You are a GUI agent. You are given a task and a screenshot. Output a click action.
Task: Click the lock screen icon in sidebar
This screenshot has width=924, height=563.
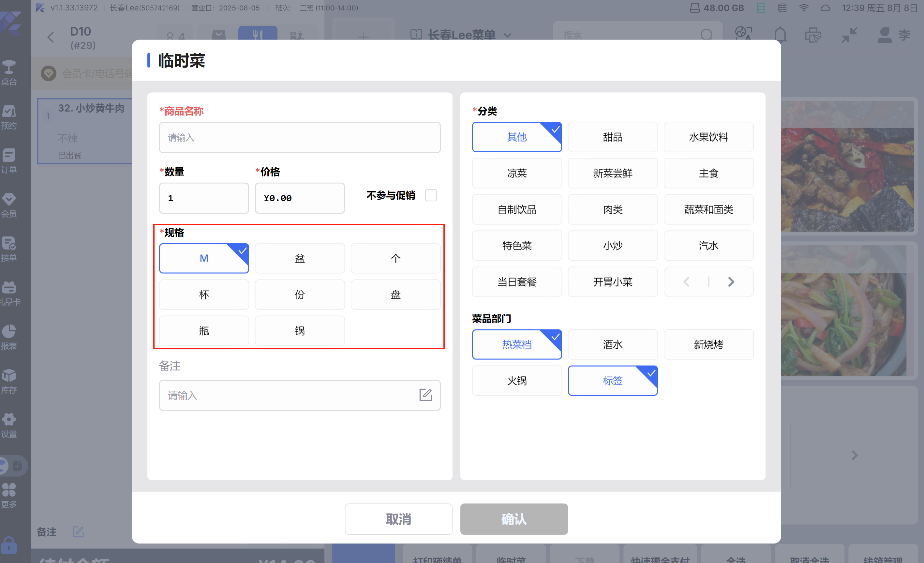click(x=9, y=545)
